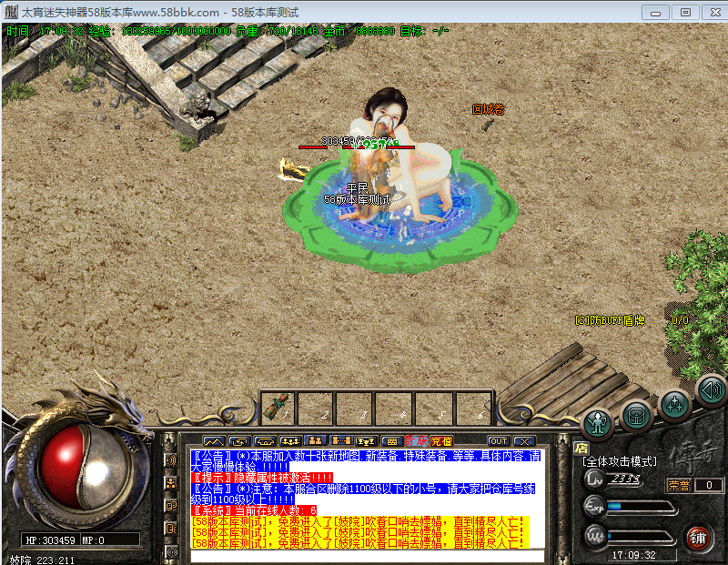Click the red 铺 shop round button

click(698, 538)
